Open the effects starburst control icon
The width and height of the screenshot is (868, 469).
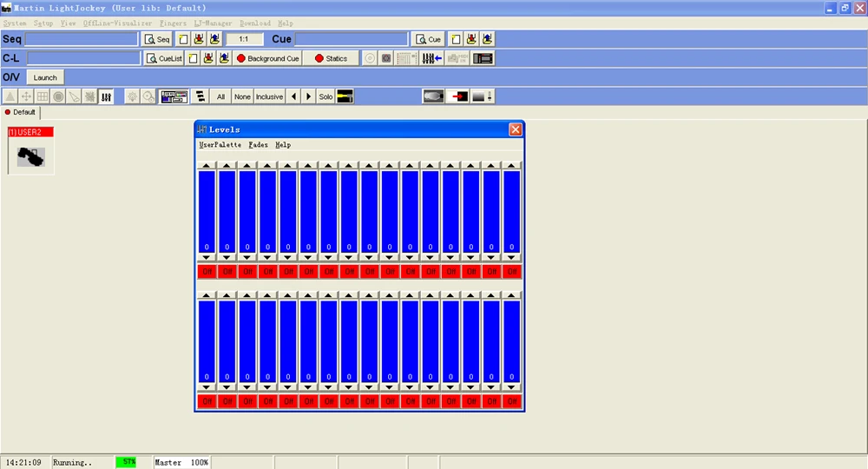click(89, 96)
